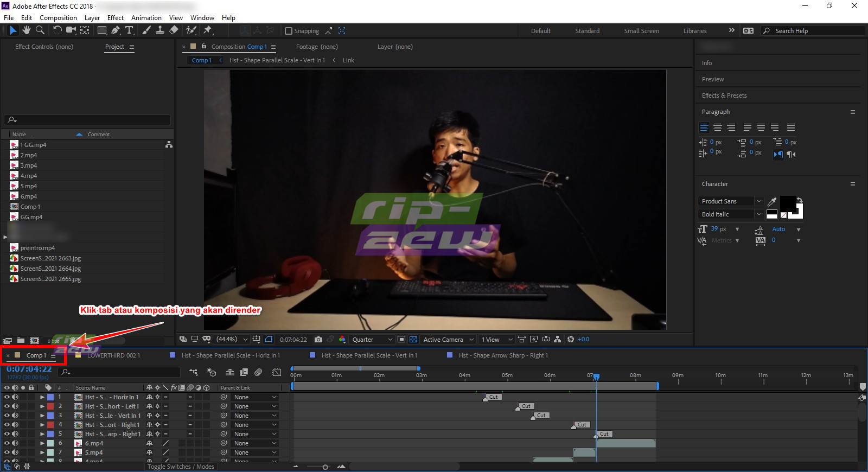The image size is (868, 472).
Task: Open the Quarter resolution dropdown
Action: [x=372, y=340]
